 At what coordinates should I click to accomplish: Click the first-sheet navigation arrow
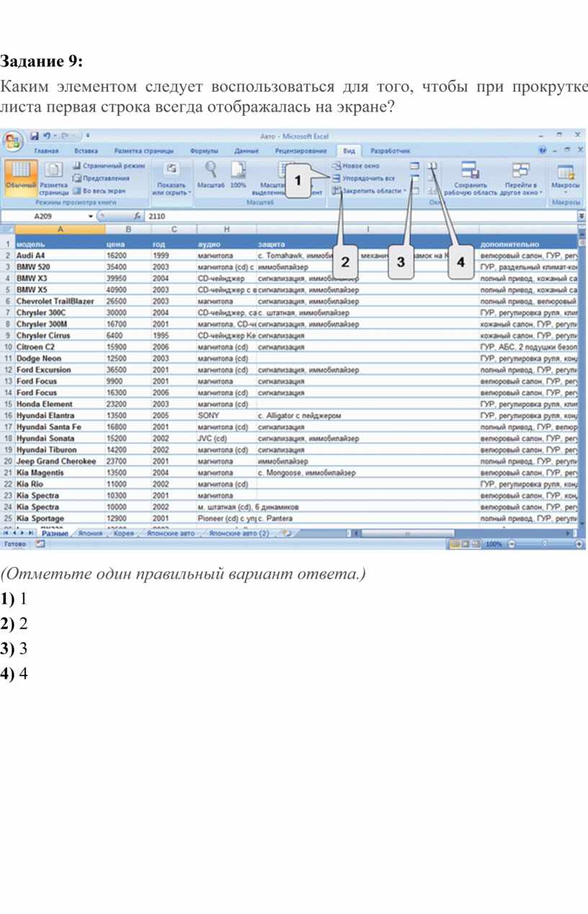6,533
